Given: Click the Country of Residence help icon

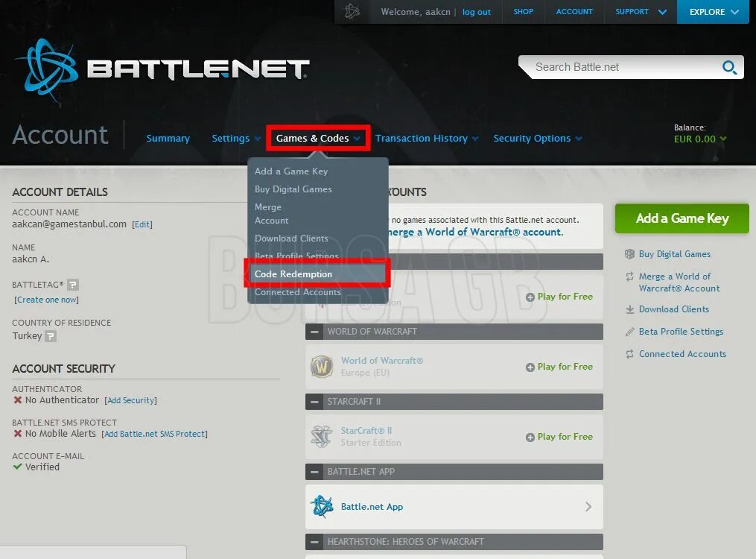Looking at the screenshot, I should pyautogui.click(x=51, y=336).
